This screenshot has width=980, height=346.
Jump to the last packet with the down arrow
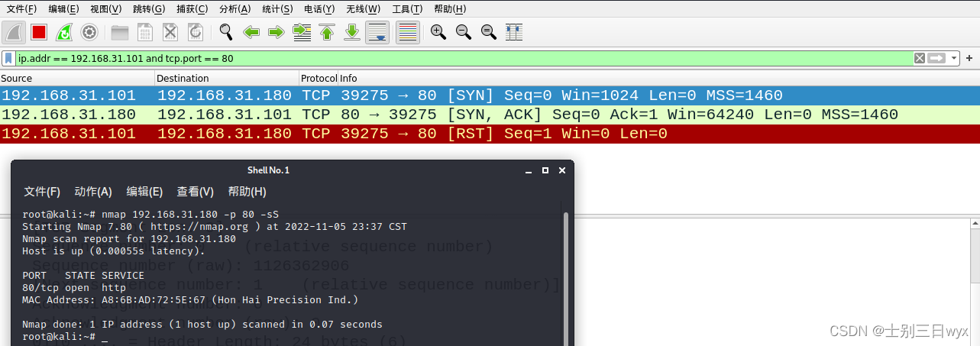(352, 32)
